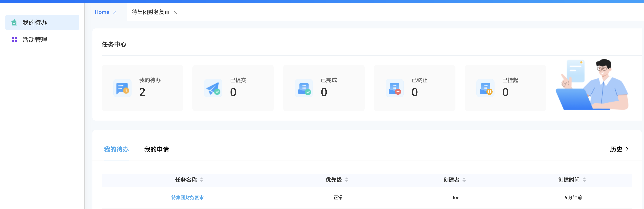This screenshot has width=644, height=209.
Task: Click the 已终止 red minus document icon
Action: tap(395, 88)
